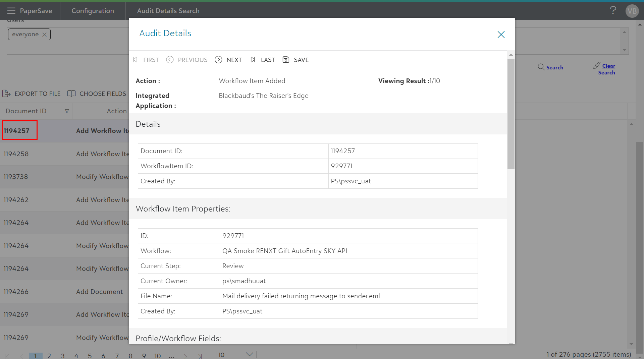Click Export To File
Image resolution: width=644 pixels, height=359 pixels.
click(32, 94)
